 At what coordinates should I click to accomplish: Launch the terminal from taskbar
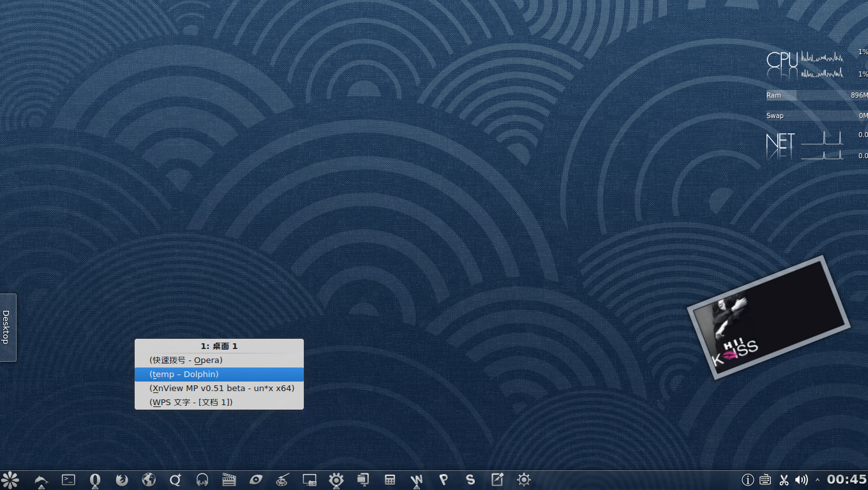click(68, 480)
